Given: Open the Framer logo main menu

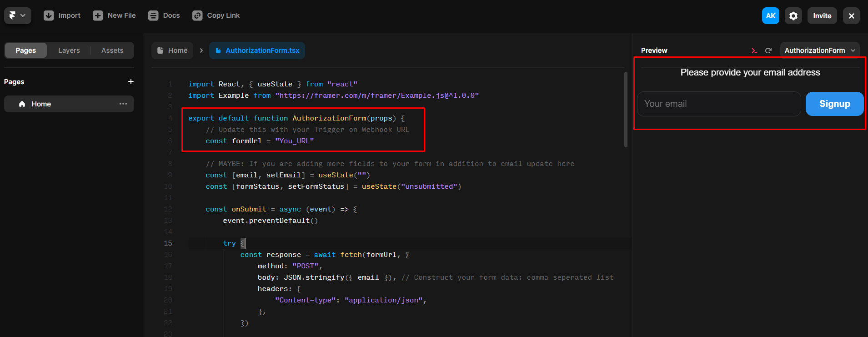Looking at the screenshot, I should pos(17,15).
